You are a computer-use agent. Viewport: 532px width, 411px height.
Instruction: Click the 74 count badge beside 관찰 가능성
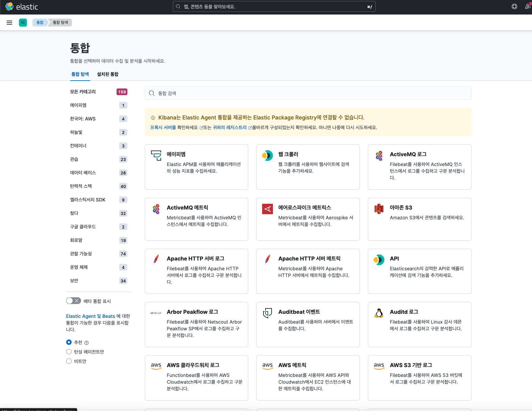tap(123, 254)
